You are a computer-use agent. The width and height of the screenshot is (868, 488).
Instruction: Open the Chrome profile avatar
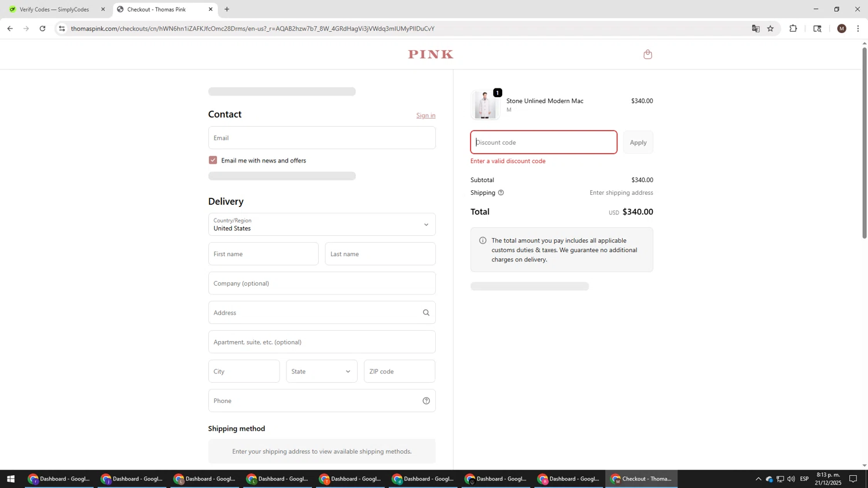pyautogui.click(x=842, y=28)
